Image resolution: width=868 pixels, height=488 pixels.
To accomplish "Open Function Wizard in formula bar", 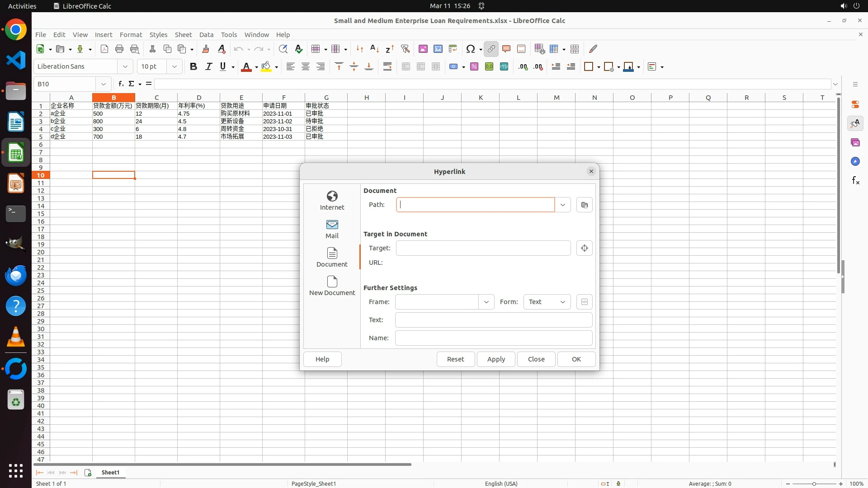I will pyautogui.click(x=121, y=84).
